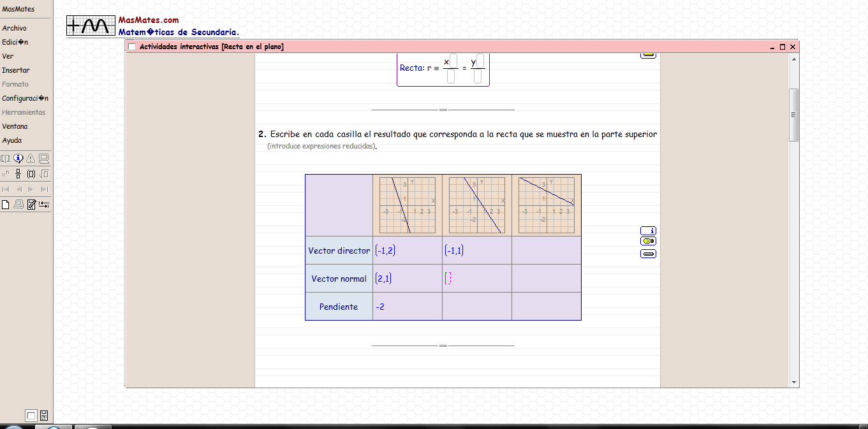Click the swap arrows icon in sidebar
This screenshot has height=429, width=868.
point(44,205)
